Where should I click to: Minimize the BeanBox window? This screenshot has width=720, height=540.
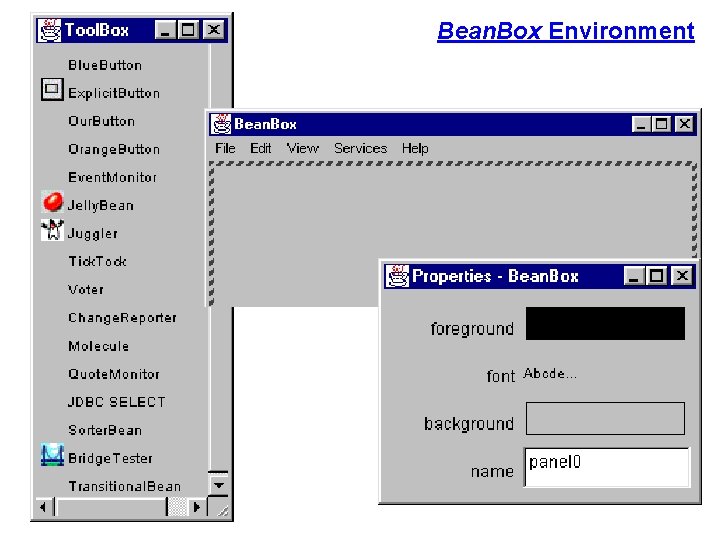coord(641,124)
